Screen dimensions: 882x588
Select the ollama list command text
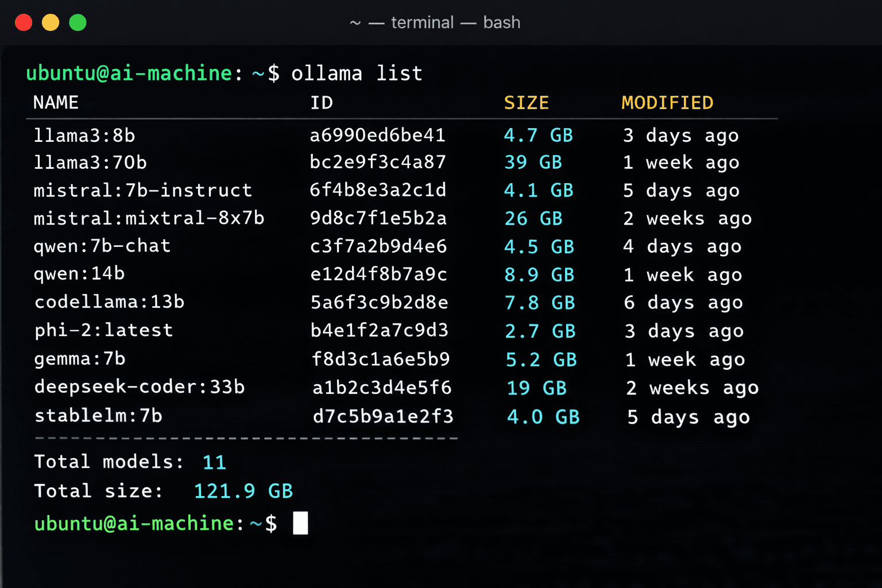357,73
